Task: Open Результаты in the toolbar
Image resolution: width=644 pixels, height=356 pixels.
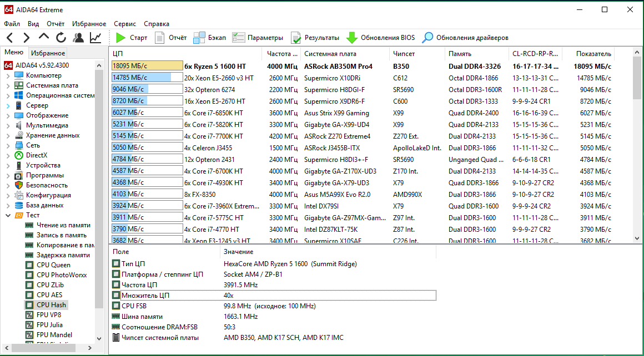Action: click(x=315, y=38)
